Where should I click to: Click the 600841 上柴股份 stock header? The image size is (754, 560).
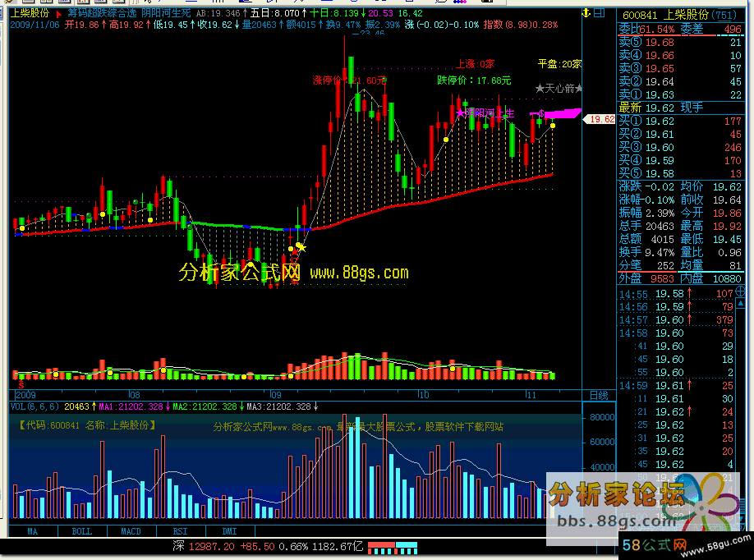(680, 16)
